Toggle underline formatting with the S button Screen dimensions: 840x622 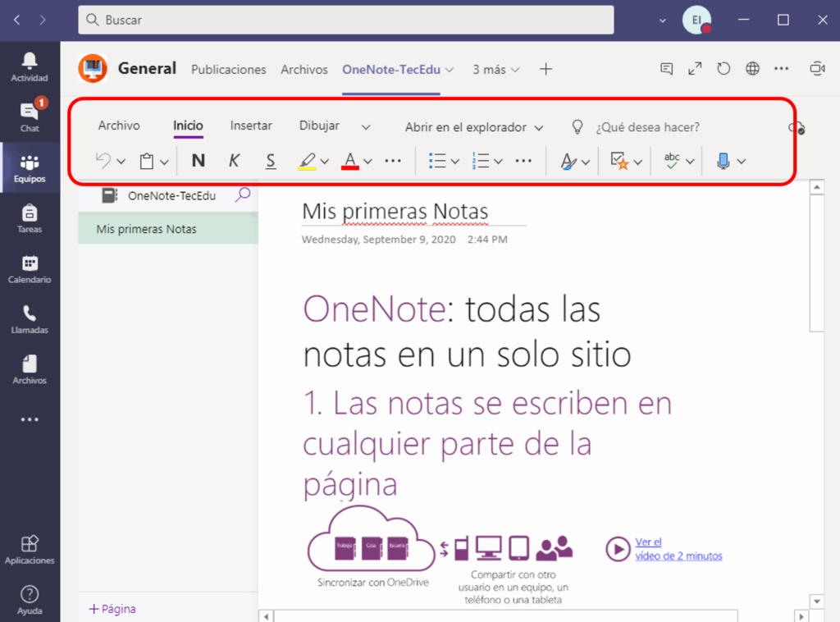point(271,161)
